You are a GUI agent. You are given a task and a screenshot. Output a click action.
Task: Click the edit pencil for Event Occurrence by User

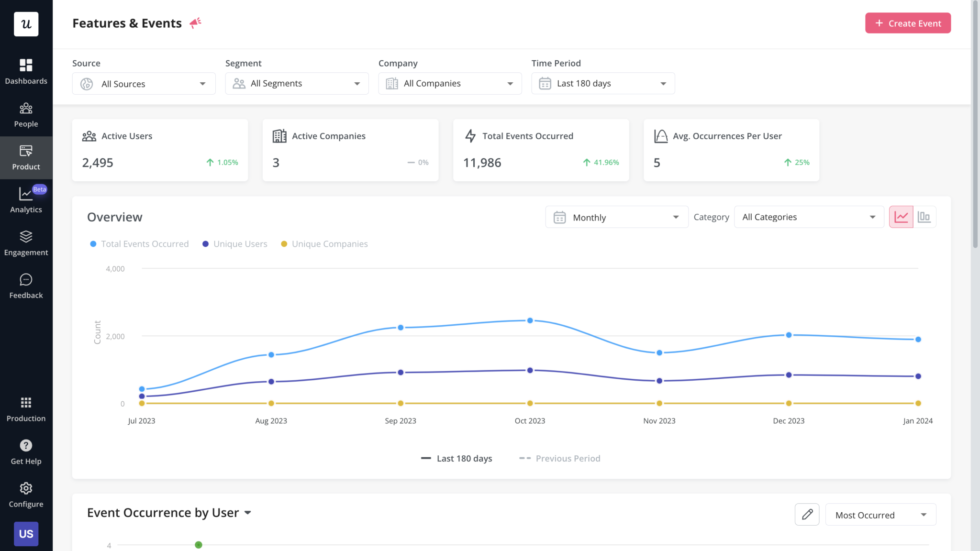[x=807, y=514]
